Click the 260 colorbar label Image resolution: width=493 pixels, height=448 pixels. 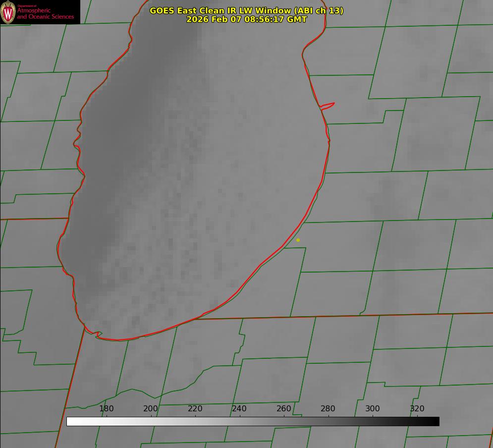click(x=283, y=408)
